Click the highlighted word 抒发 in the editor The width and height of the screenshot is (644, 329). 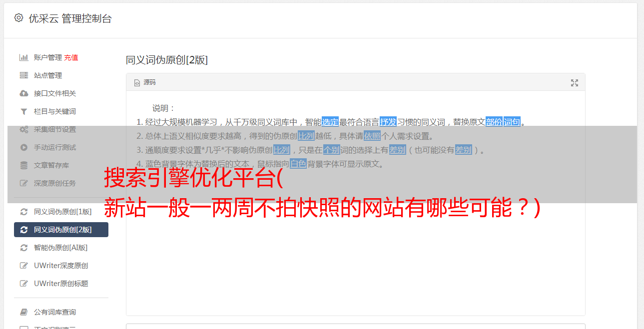[388, 122]
